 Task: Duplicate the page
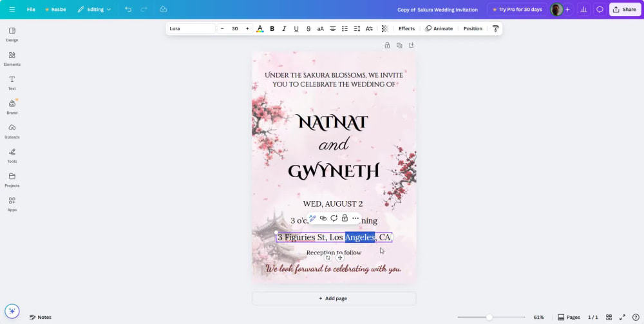[x=399, y=45]
